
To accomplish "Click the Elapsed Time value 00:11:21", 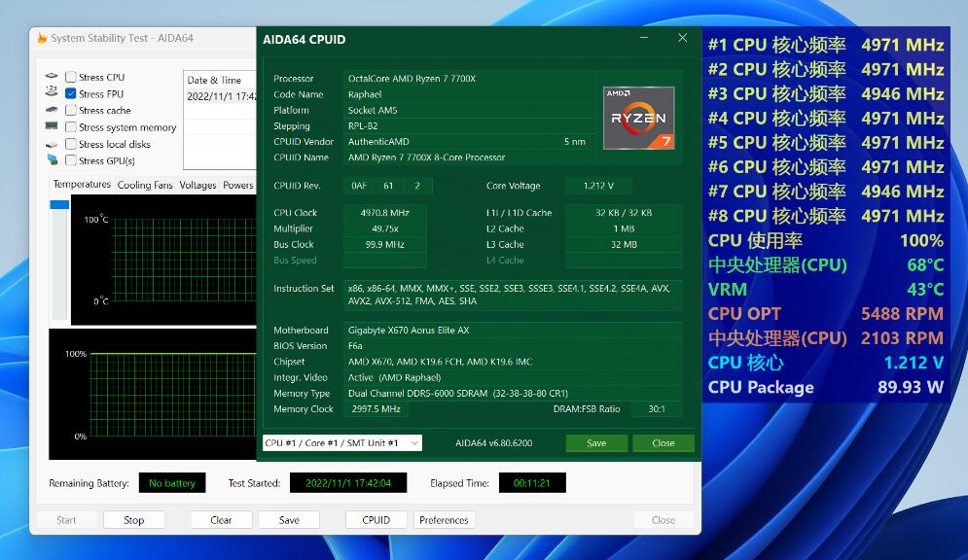I will tap(532, 483).
